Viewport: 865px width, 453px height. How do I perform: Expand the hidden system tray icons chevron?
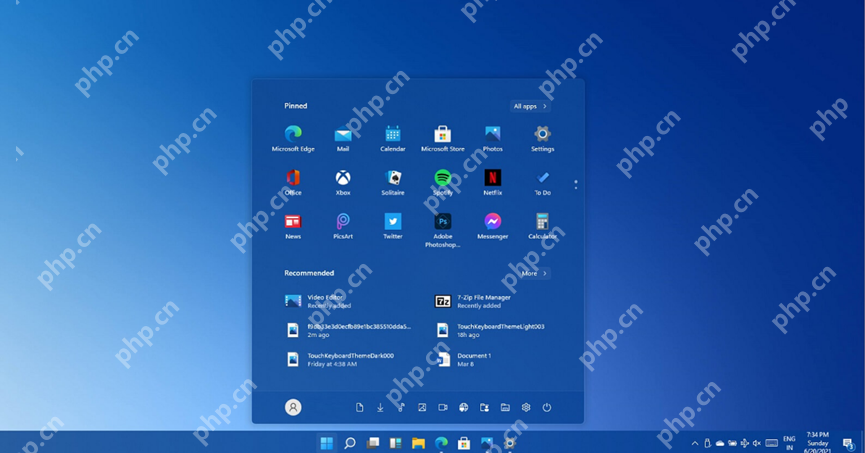(x=695, y=443)
